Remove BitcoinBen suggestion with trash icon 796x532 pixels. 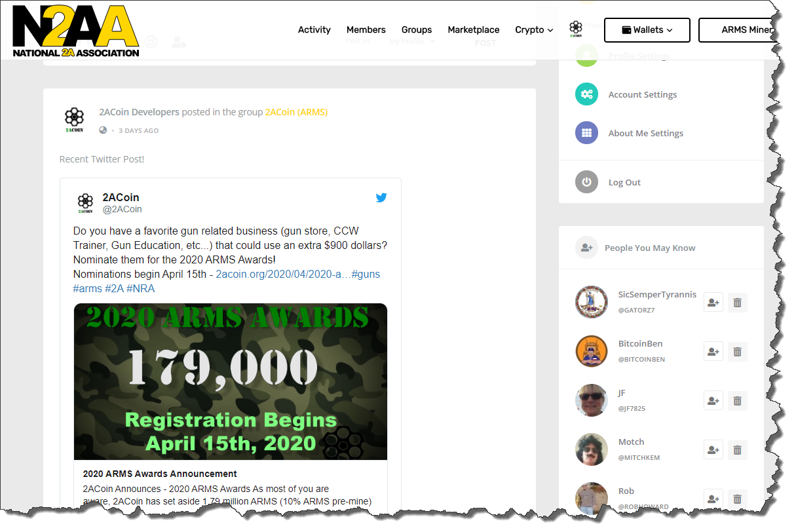(x=737, y=352)
